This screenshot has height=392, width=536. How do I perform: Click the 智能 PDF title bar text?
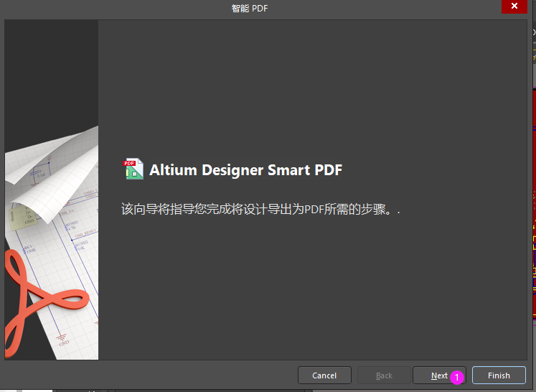click(x=250, y=8)
